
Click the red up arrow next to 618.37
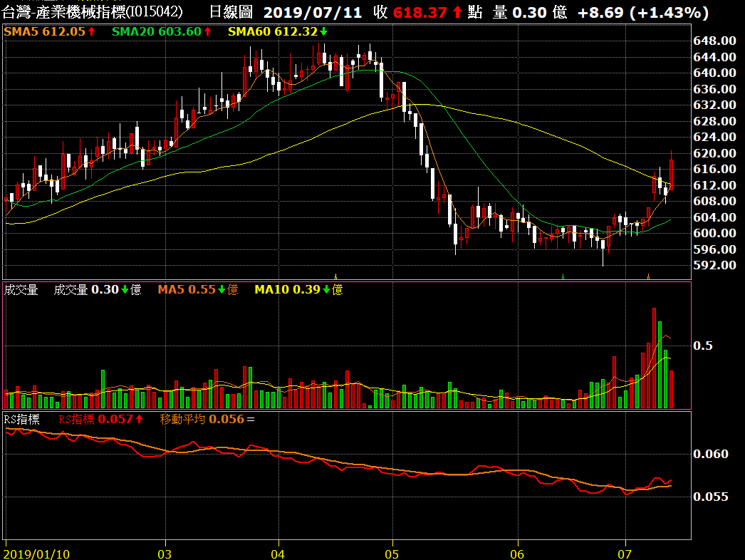pos(457,12)
